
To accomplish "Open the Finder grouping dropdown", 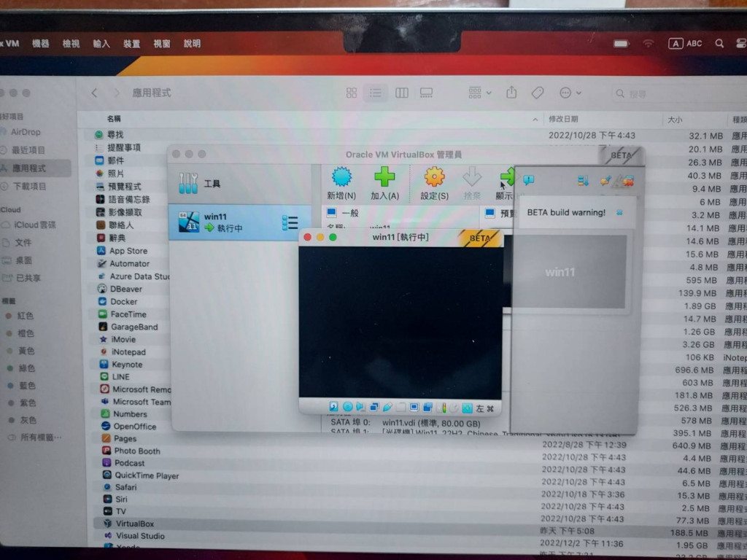I will pyautogui.click(x=480, y=93).
